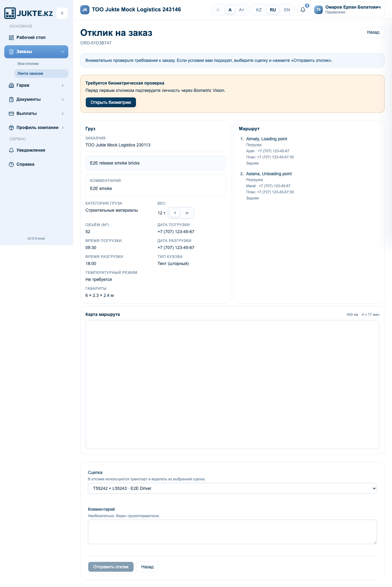This screenshot has height=587, width=392.
Task: Open the Уведомления menu item
Action: (36, 150)
